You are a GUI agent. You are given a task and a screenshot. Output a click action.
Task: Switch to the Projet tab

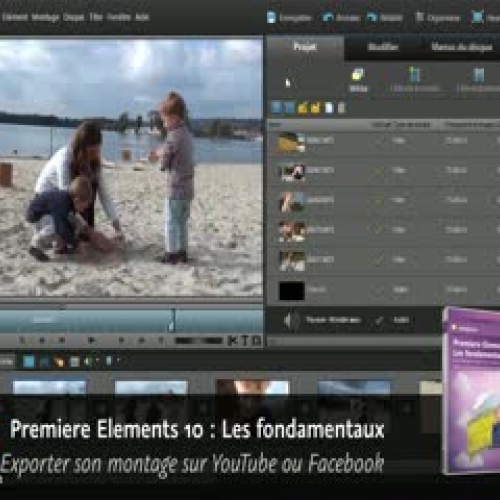(x=305, y=47)
